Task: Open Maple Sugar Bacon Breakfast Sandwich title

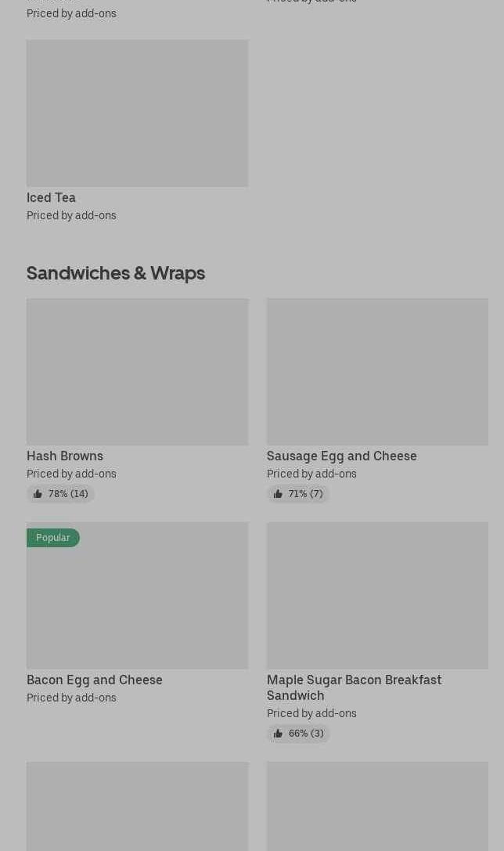Action: (x=354, y=687)
